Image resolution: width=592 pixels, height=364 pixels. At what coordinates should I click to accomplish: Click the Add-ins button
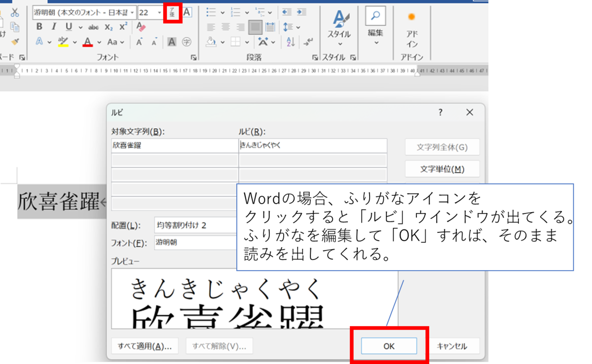[x=411, y=30]
